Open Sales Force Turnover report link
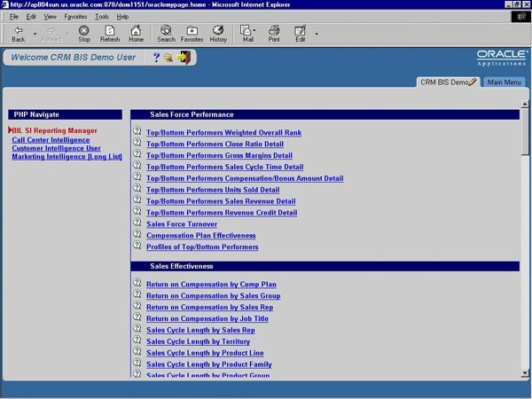The width and height of the screenshot is (532, 399). pos(182,224)
